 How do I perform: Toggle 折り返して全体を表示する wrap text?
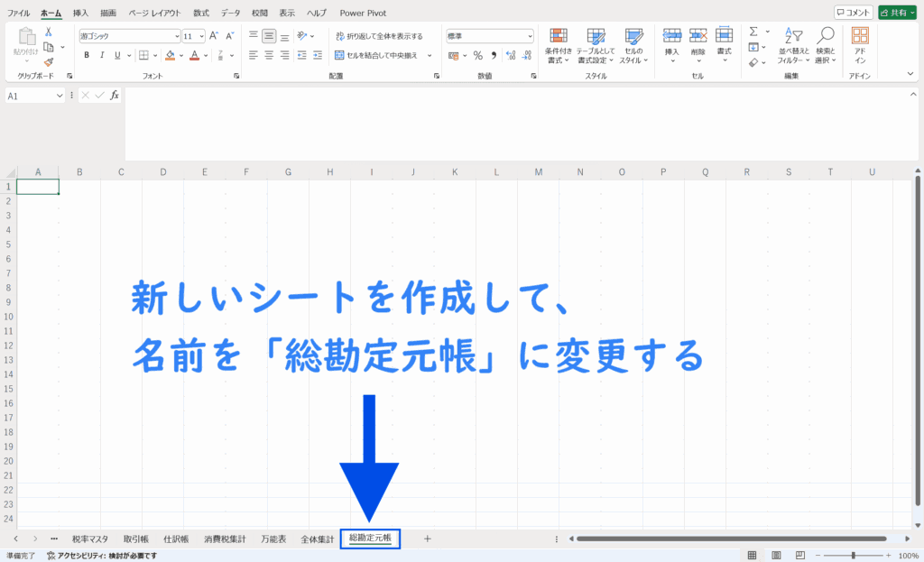pos(380,36)
